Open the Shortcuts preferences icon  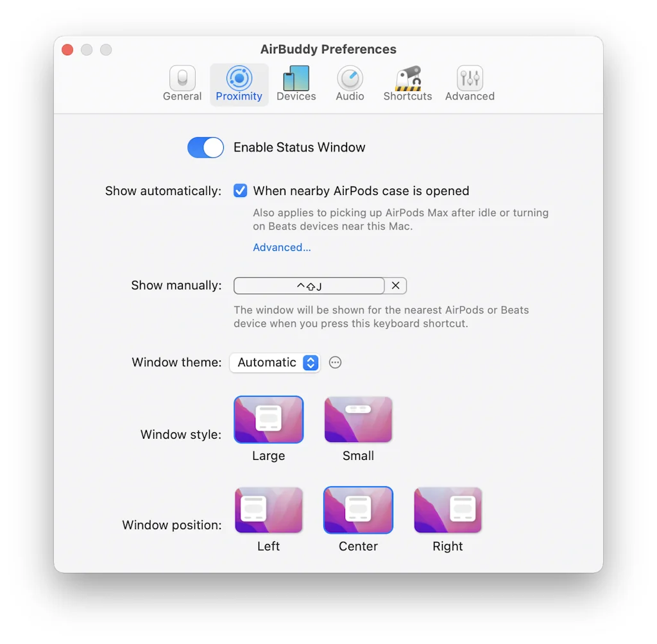(407, 79)
